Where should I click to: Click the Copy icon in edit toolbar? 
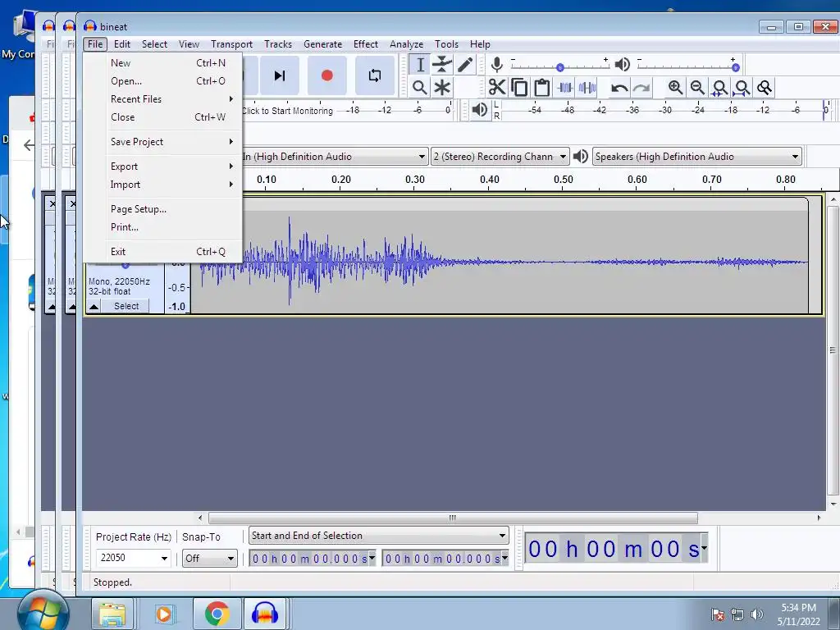pos(519,87)
